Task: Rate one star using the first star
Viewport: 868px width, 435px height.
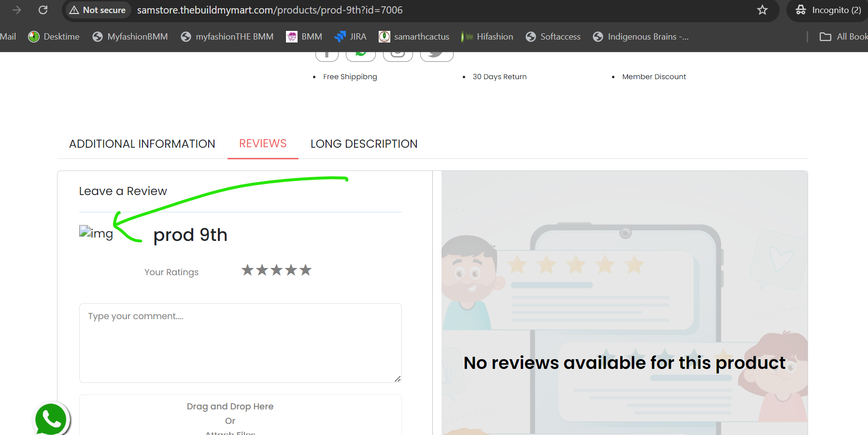Action: click(248, 270)
